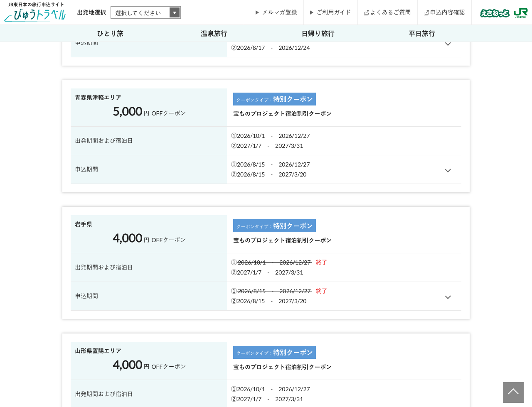
Task: Click red 終了 label in 岩手県 出発期間 row
Action: 322,262
